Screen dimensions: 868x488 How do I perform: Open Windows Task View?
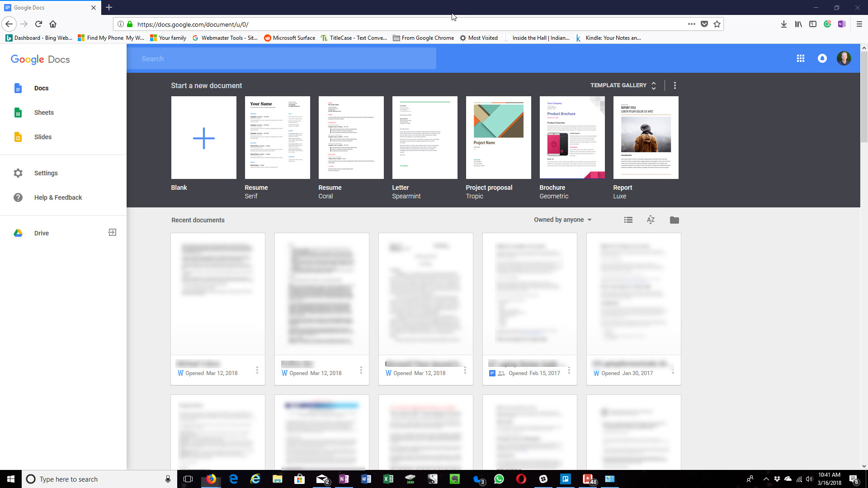(188, 479)
